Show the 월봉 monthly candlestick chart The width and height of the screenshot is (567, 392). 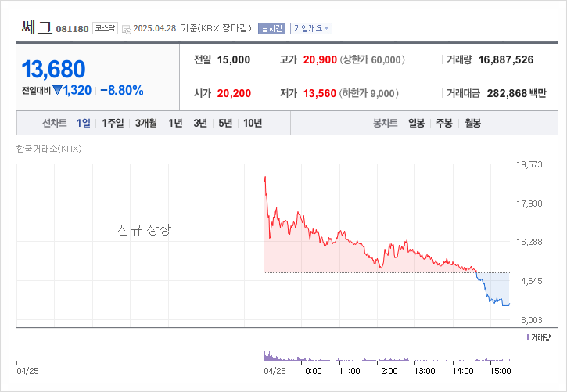(x=472, y=123)
